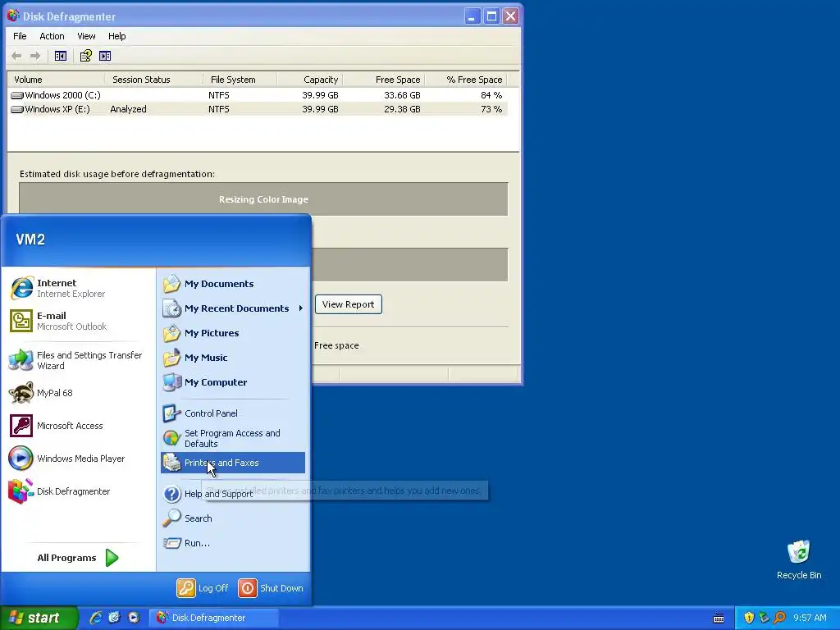
Task: Open My Documents folder
Action: tap(233, 284)
